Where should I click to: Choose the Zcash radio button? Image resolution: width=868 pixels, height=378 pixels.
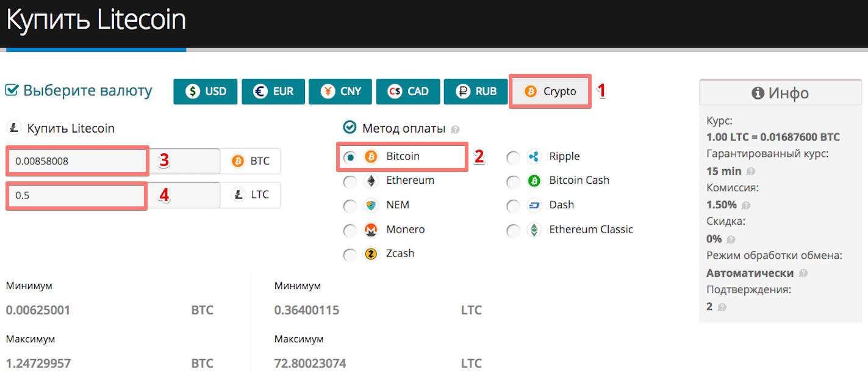350,255
